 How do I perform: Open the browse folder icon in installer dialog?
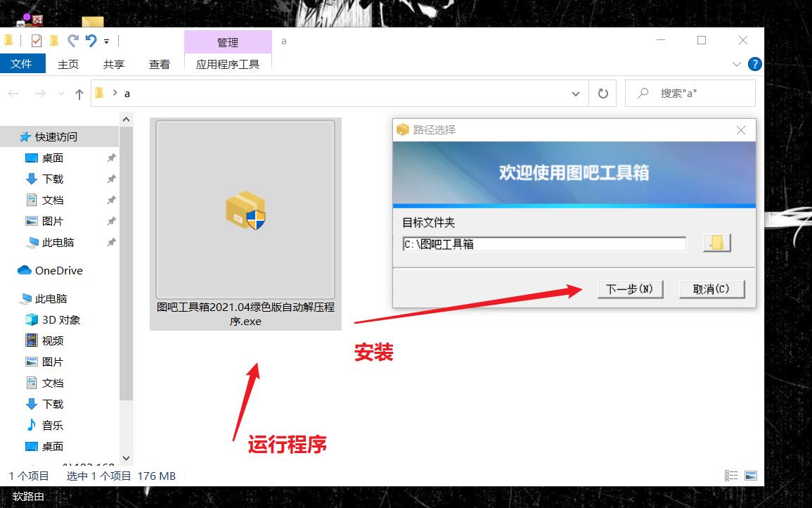(716, 243)
